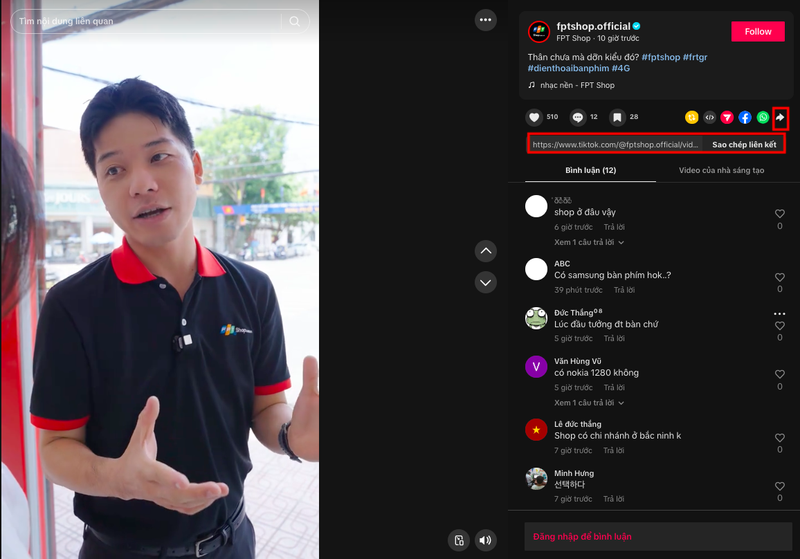Click the #dienthoaibanphim hashtag
The image size is (800, 559).
pyautogui.click(x=568, y=68)
